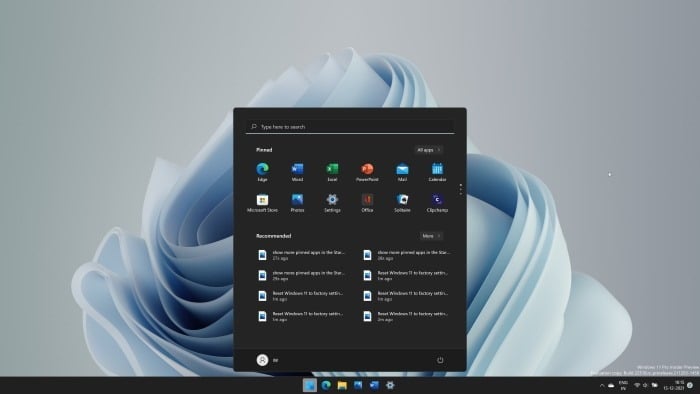The image size is (700, 394).
Task: Launch the pinned Office app
Action: [x=367, y=203]
